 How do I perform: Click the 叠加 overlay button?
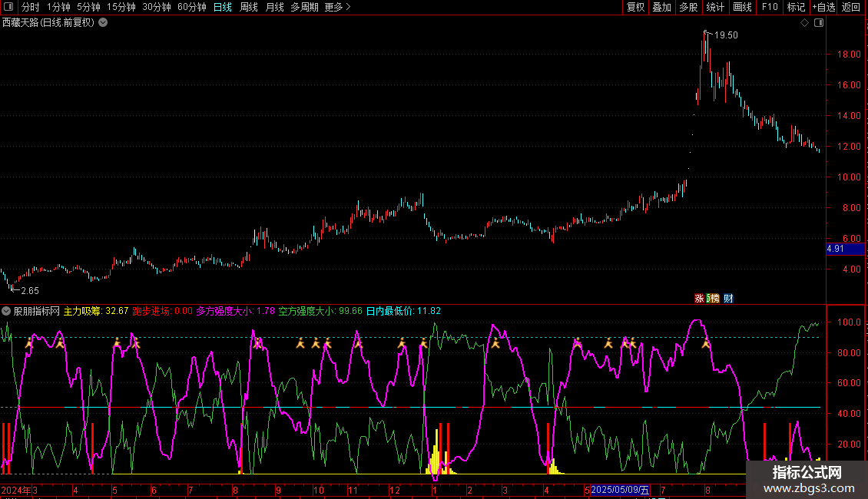[661, 7]
